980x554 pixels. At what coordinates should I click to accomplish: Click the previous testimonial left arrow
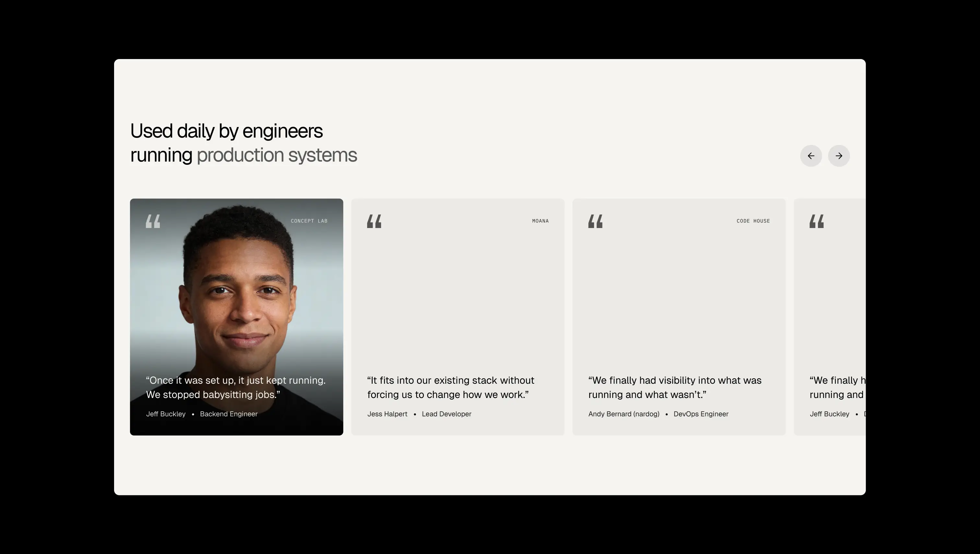tap(811, 156)
